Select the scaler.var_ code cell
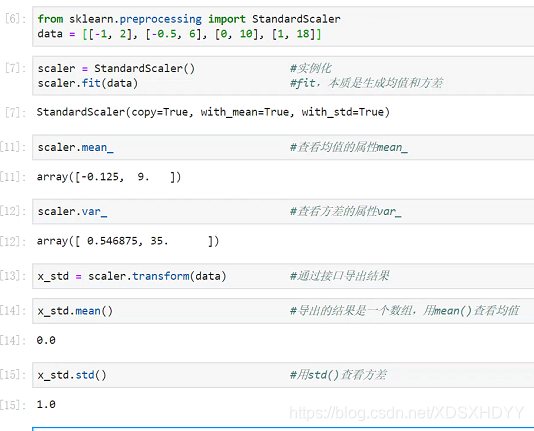The image size is (534, 431). (x=283, y=211)
